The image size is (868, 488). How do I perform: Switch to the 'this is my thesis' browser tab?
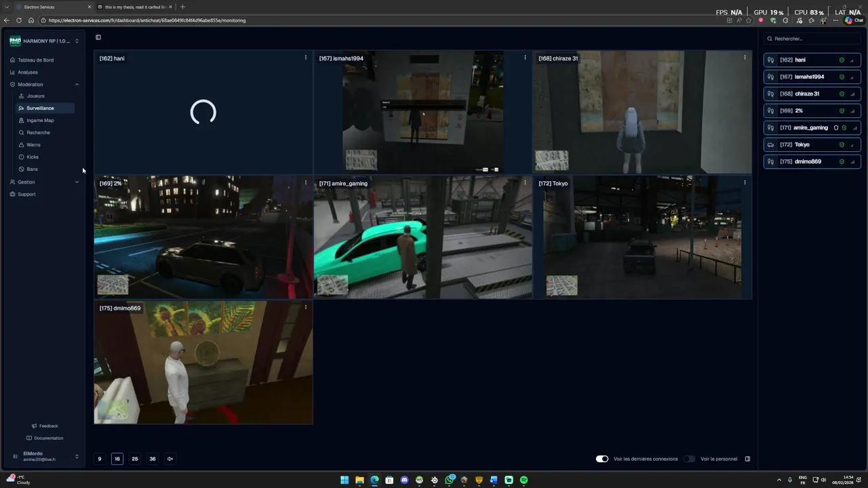(134, 7)
